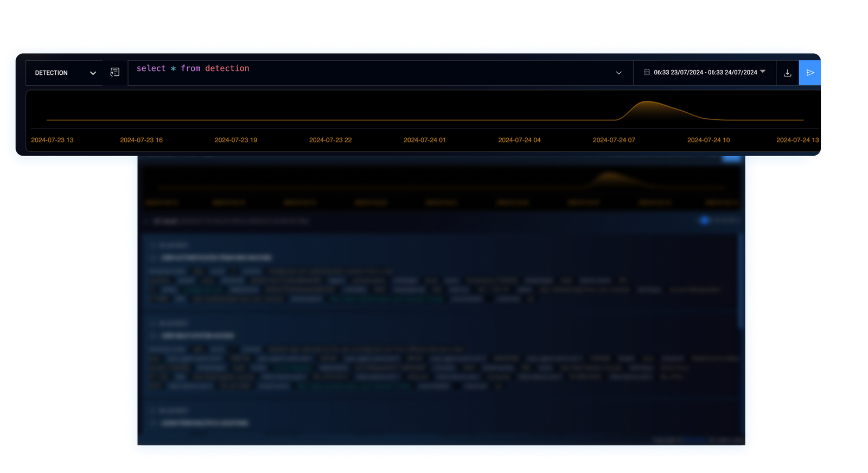The width and height of the screenshot is (868, 473).
Task: Run the detection query
Action: pos(810,73)
